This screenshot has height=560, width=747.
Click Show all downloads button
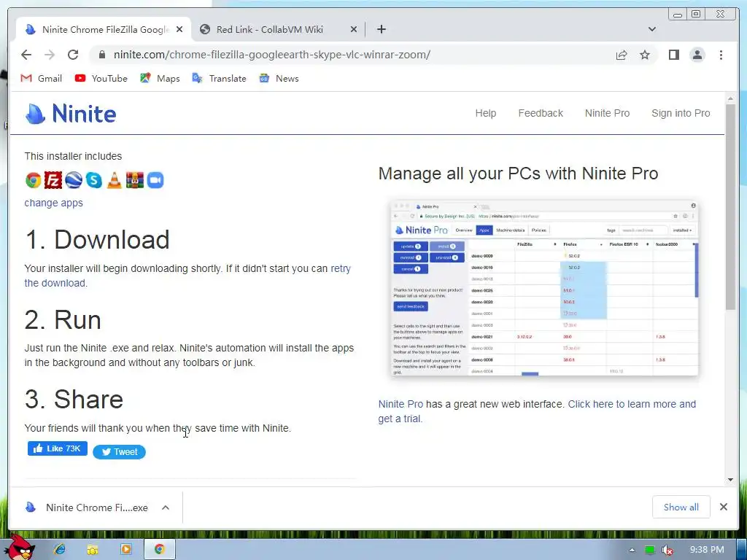click(681, 507)
